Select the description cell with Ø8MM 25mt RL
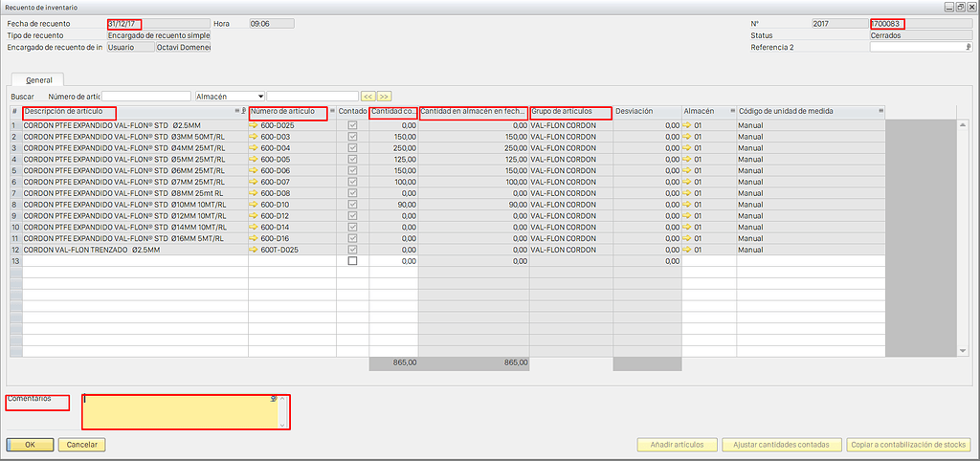 click(x=135, y=193)
